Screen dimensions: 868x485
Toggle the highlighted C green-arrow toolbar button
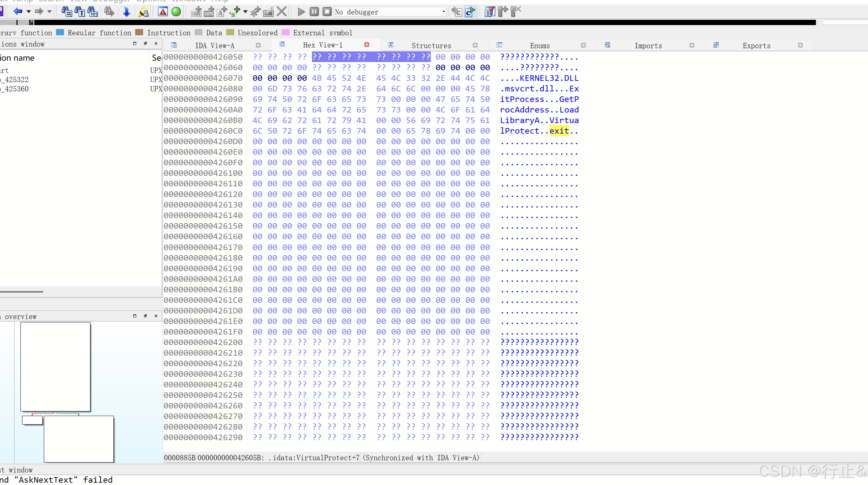click(470, 12)
